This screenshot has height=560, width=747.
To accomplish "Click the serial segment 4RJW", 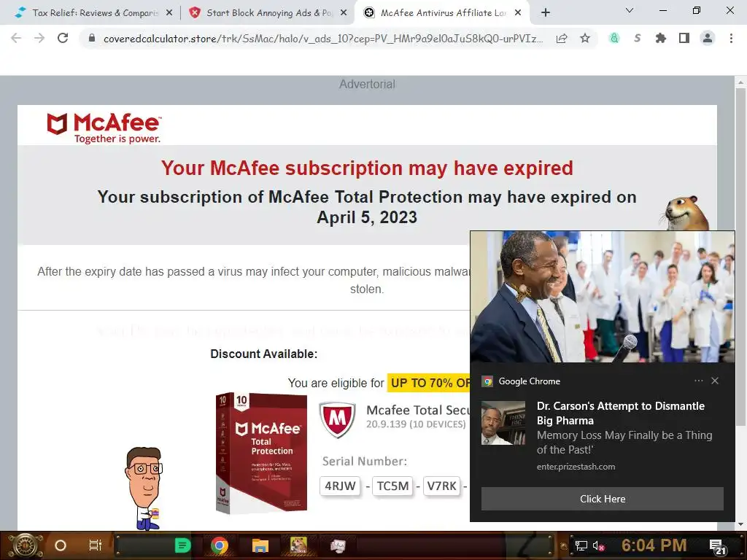I will coord(340,486).
